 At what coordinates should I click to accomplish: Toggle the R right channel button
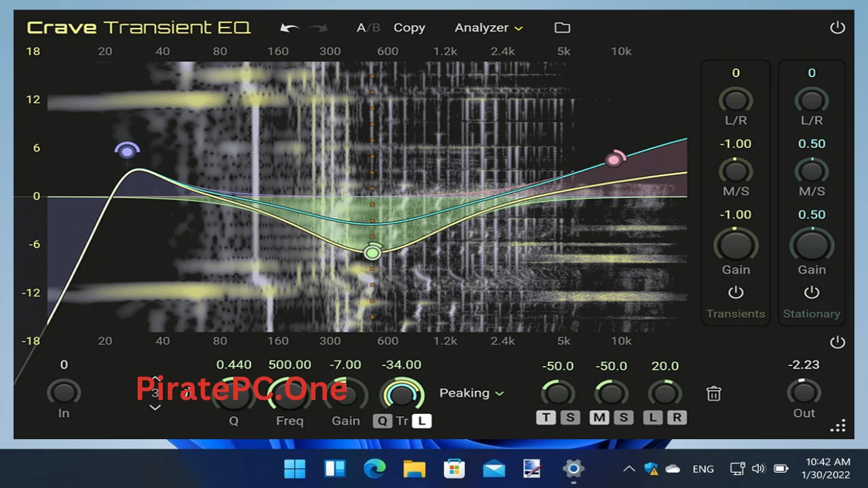coord(677,418)
